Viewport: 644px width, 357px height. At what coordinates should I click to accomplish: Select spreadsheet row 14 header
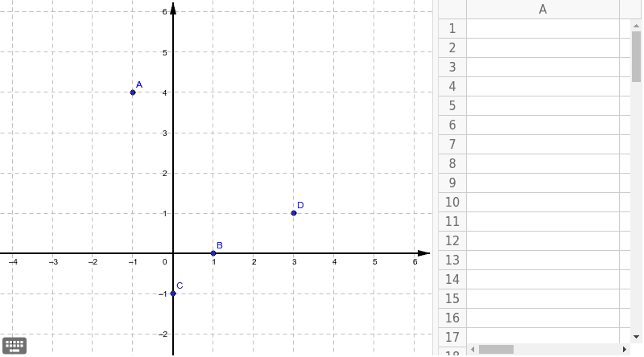[x=452, y=280]
